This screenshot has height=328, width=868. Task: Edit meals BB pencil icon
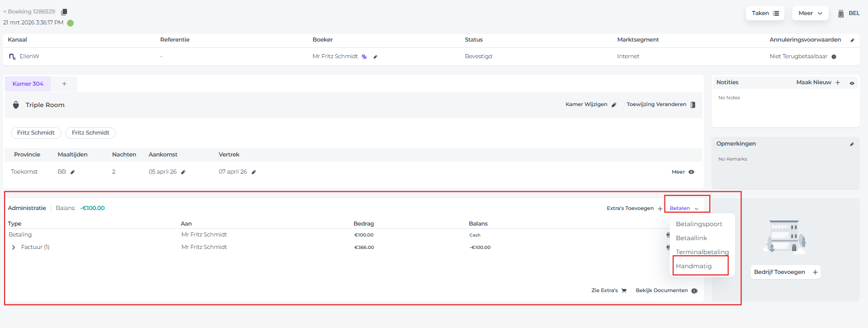(73, 172)
